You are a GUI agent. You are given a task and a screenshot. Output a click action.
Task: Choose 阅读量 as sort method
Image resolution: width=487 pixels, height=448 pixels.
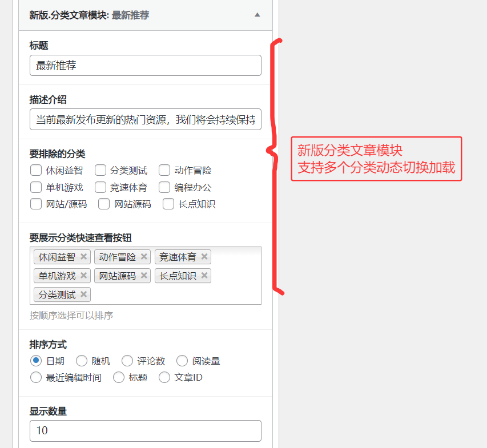pyautogui.click(x=182, y=361)
